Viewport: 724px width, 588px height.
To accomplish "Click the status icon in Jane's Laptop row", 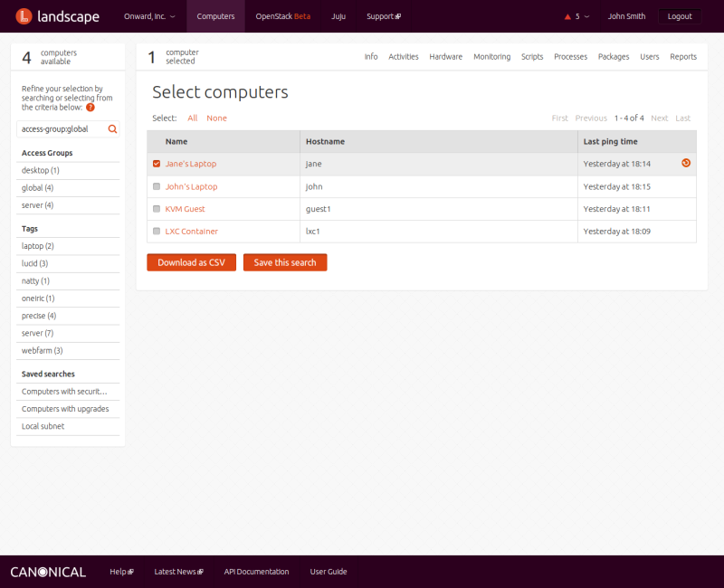I will (x=686, y=163).
